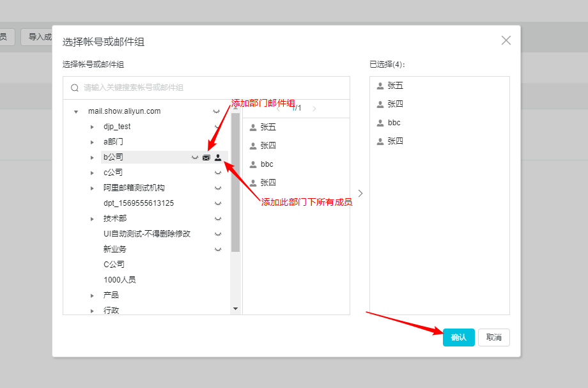Toggle the eye icon beside 阿里邮箱测试机构

pos(217,188)
